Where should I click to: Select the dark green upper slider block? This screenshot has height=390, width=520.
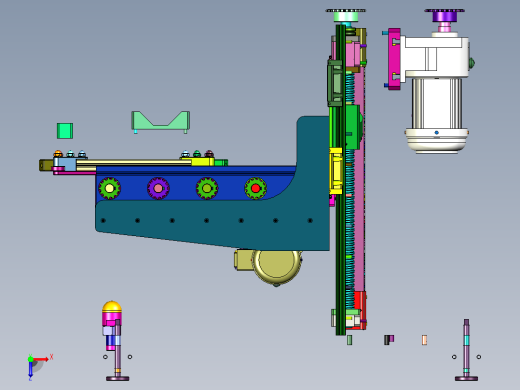pos(335,83)
